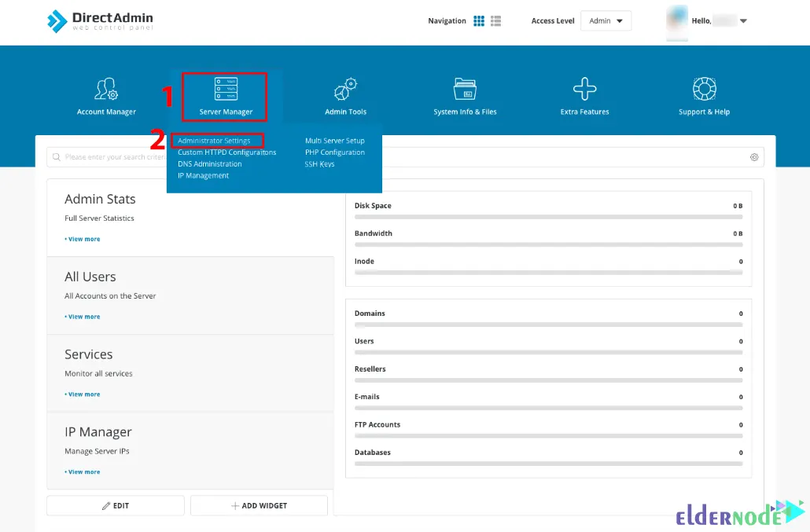Open the Access Level Admin dropdown
Viewport: 810px width, 532px height.
[606, 20]
